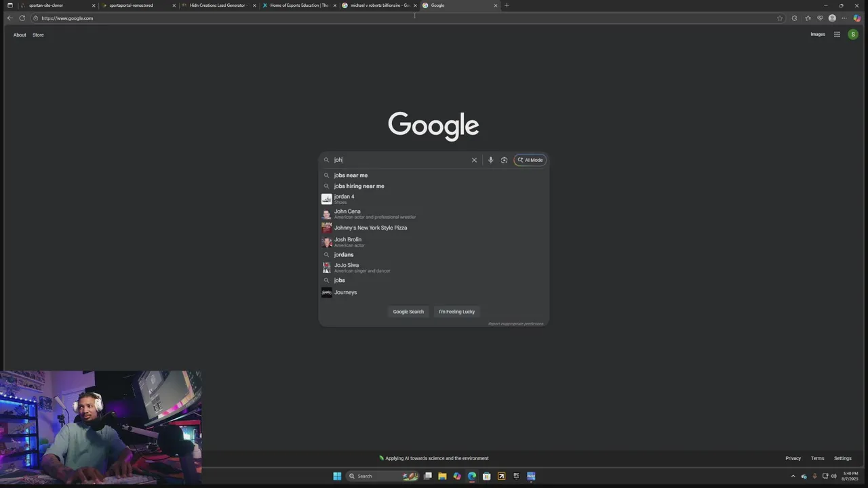Screen dimensions: 868x488
Task: Choose Johnny's New York Style Pizza suggestion
Action: [433, 228]
